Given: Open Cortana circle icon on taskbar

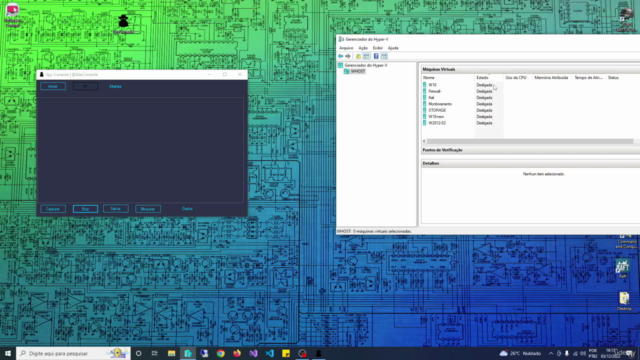Looking at the screenshot, I should tap(139, 353).
